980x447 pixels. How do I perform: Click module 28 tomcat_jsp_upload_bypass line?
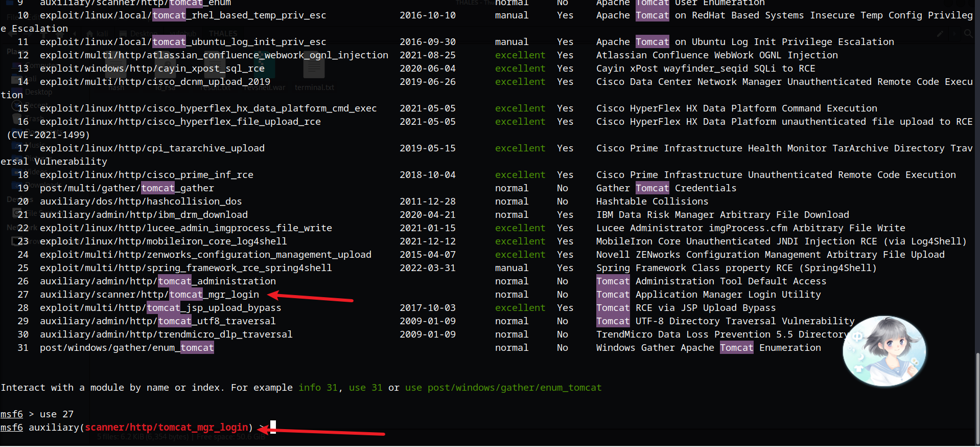coord(160,308)
